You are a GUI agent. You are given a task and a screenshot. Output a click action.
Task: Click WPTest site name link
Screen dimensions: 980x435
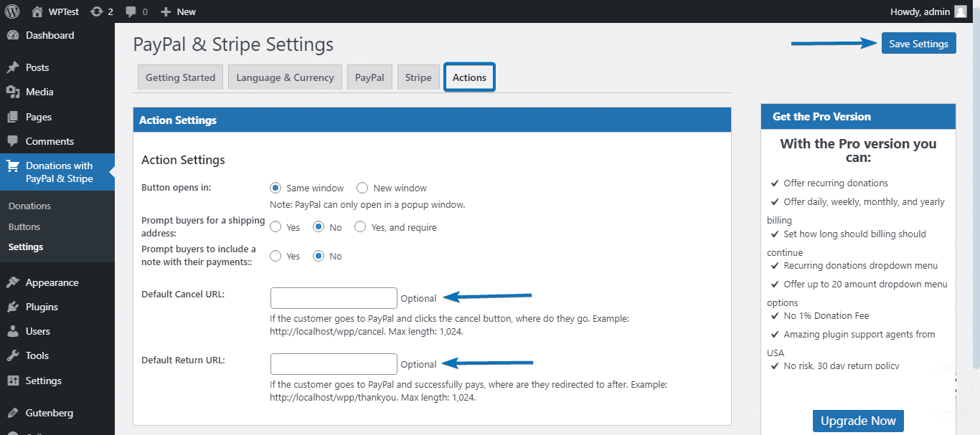click(64, 11)
